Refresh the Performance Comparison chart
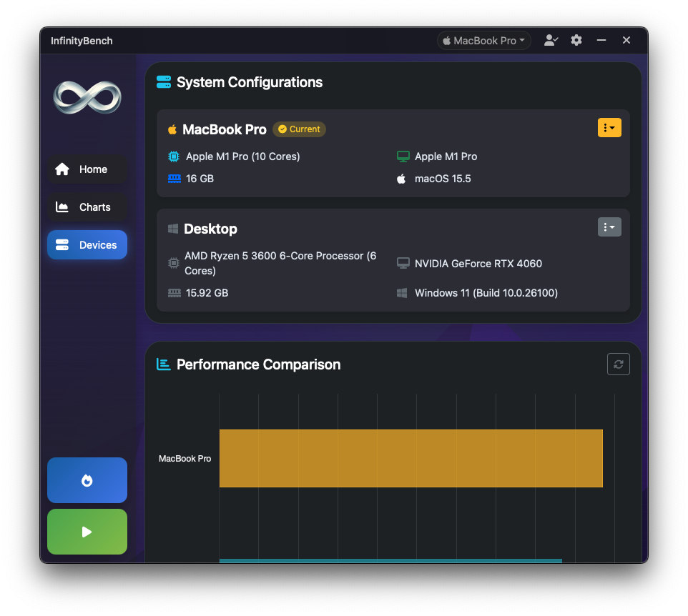The image size is (688, 616). tap(618, 364)
